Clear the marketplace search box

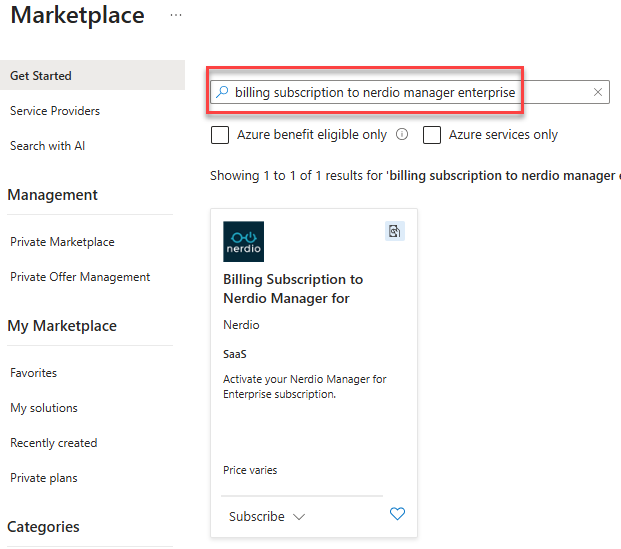pos(598,92)
